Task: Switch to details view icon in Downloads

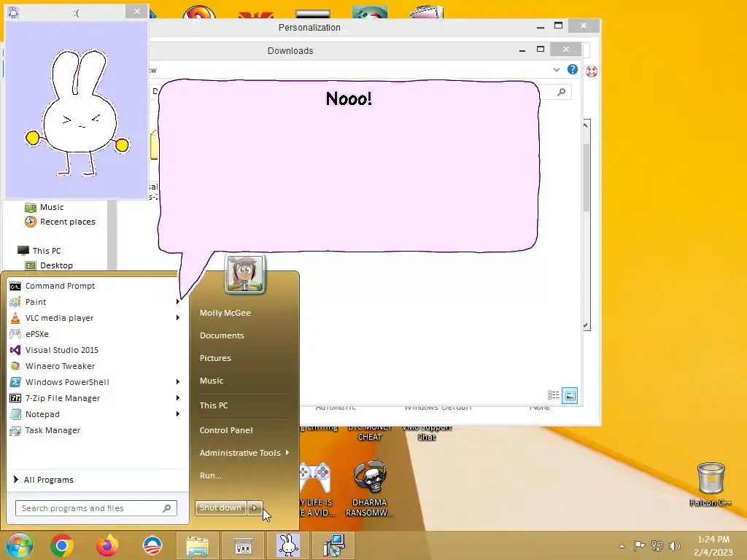Action: tap(553, 395)
